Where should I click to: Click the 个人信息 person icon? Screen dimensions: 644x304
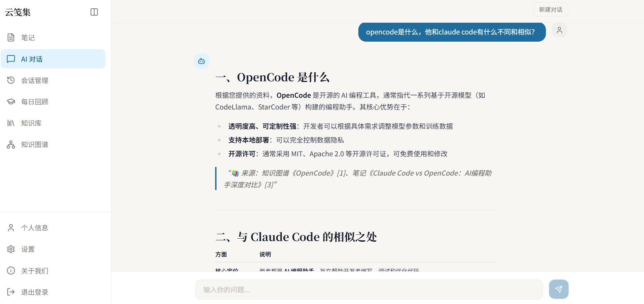click(11, 228)
